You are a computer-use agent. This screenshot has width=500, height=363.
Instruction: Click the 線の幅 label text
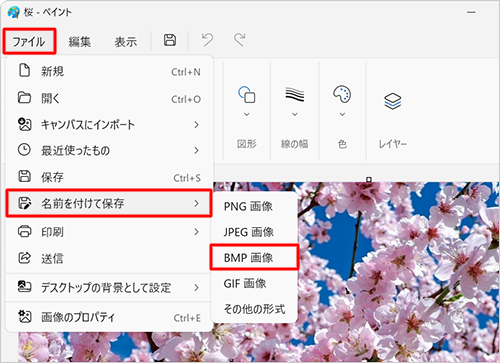point(294,144)
